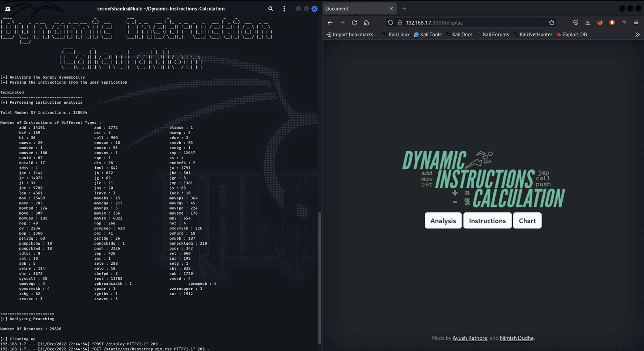644x351 pixels.
Task: Open the Firefox hamburger menu
Action: [x=637, y=23]
